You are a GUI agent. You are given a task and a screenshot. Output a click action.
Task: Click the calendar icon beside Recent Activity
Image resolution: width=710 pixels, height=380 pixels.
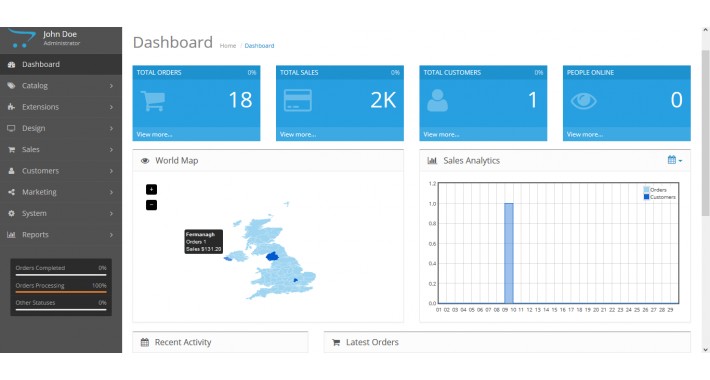(x=145, y=342)
